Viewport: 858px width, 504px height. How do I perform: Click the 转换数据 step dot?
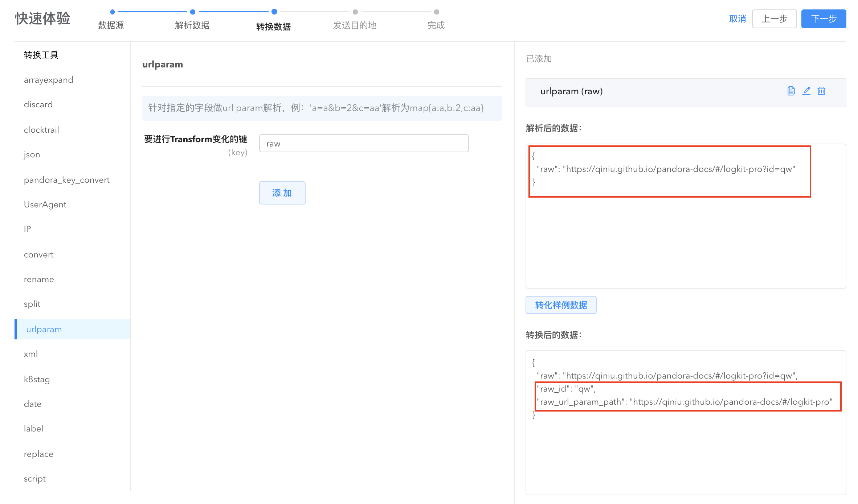click(x=274, y=12)
